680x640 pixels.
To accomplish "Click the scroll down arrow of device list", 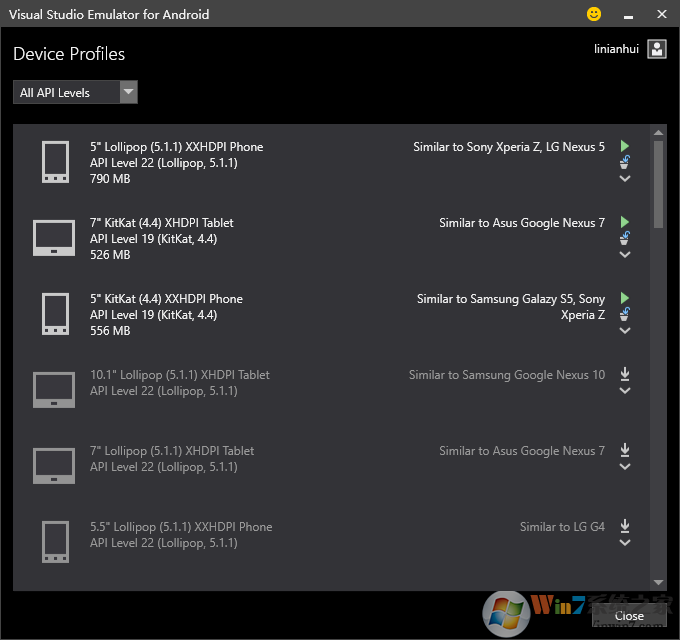I will [658, 582].
